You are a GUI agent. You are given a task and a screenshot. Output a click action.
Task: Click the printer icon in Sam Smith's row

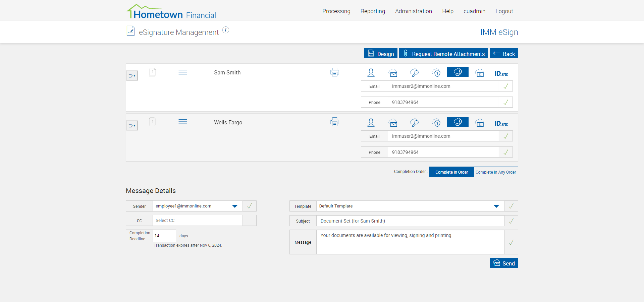335,72
